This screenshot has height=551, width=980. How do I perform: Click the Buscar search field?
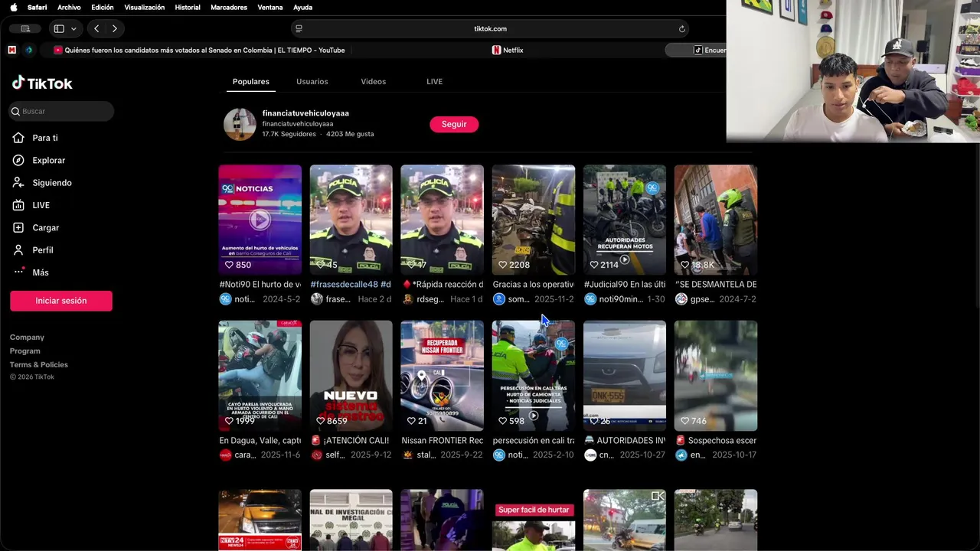pos(61,111)
